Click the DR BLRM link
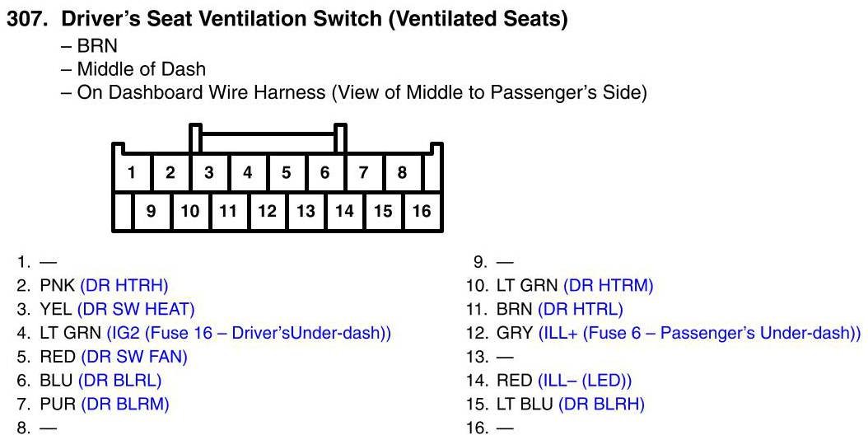Screen dimensions: 868x440 click(124, 405)
